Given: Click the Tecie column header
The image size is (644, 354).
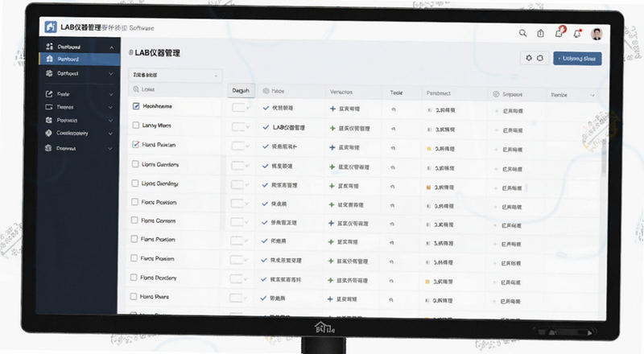Looking at the screenshot, I should pyautogui.click(x=396, y=93).
